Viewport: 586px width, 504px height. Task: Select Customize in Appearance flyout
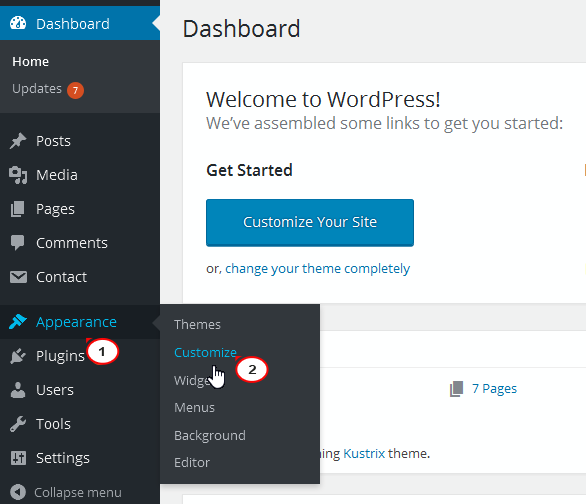click(205, 352)
